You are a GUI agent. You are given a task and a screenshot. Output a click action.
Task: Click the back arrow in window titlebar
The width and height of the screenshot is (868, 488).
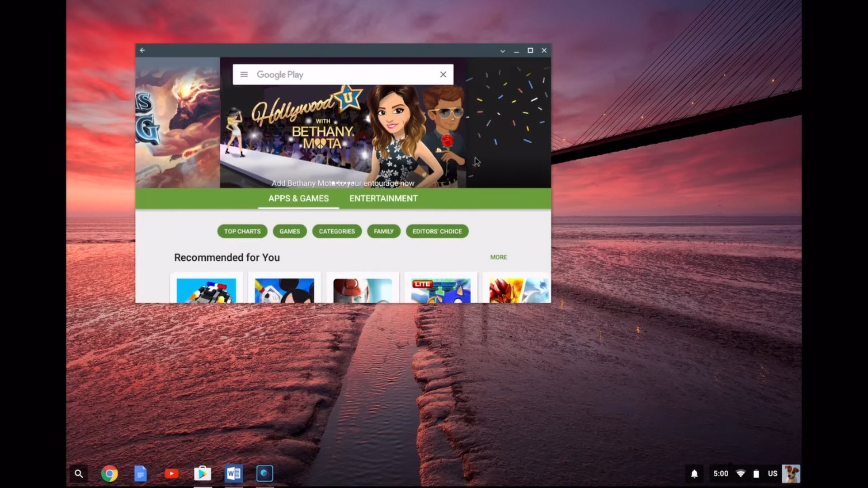point(142,50)
